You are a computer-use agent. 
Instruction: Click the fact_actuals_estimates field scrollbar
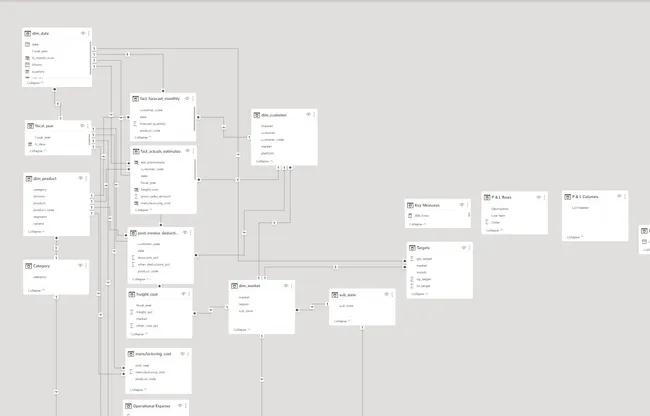pyautogui.click(x=195, y=169)
